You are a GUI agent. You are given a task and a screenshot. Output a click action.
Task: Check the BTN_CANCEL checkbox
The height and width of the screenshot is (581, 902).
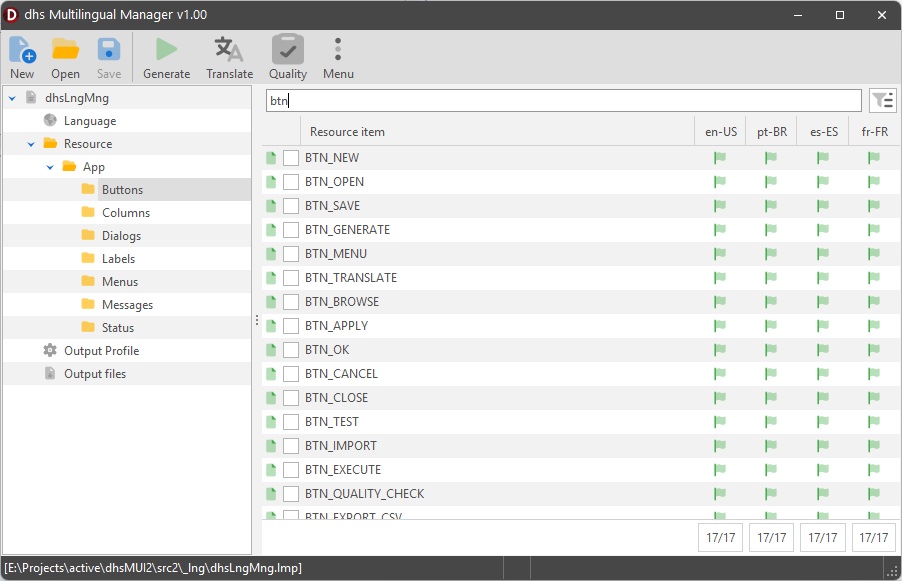point(290,374)
